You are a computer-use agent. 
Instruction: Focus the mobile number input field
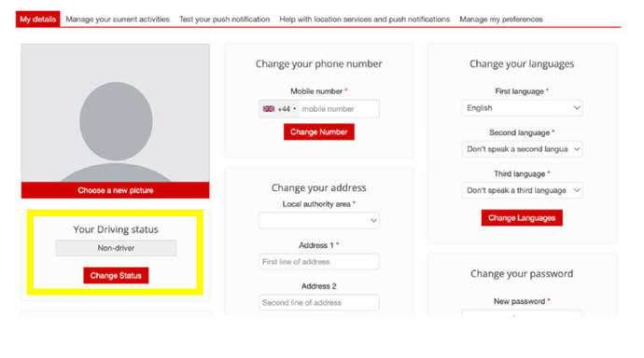(x=339, y=109)
